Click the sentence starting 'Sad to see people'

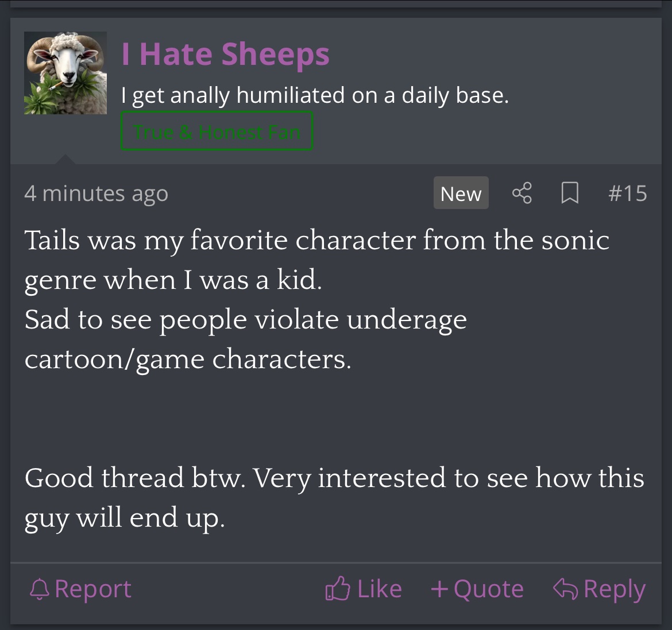(246, 339)
